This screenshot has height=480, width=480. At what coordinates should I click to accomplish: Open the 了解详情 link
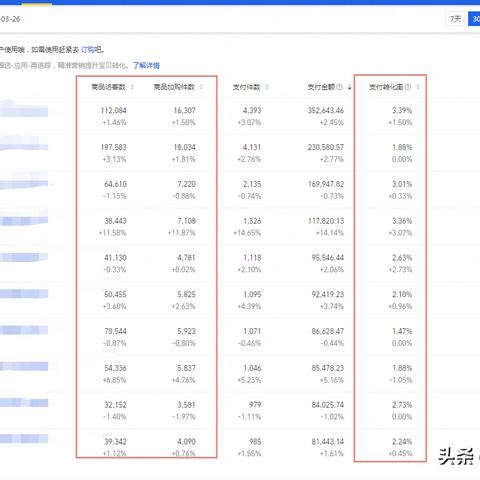coord(146,65)
